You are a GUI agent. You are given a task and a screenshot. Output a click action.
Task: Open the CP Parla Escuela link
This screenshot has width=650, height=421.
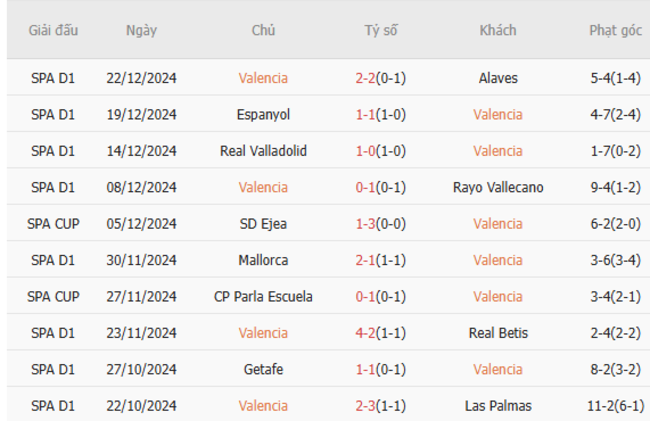point(263,297)
